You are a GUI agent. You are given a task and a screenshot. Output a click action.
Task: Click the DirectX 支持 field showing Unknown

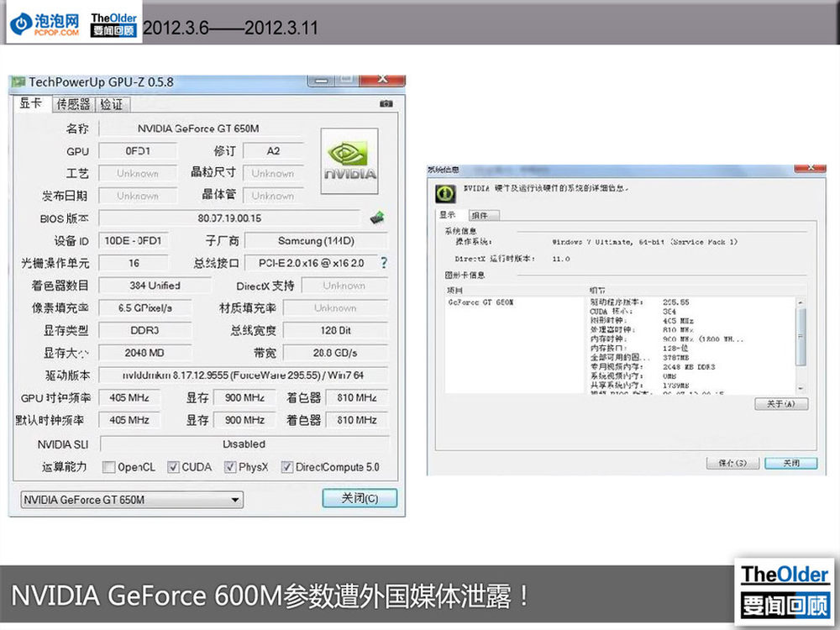click(344, 286)
